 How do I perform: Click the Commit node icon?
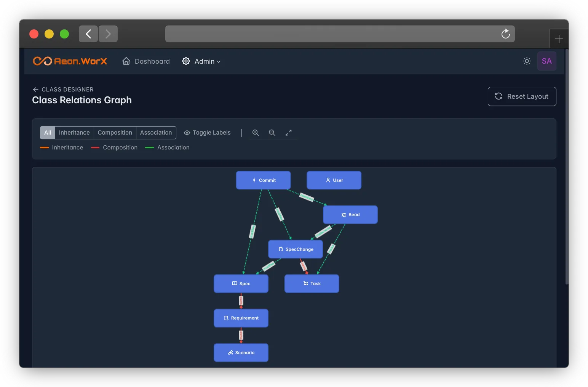254,180
